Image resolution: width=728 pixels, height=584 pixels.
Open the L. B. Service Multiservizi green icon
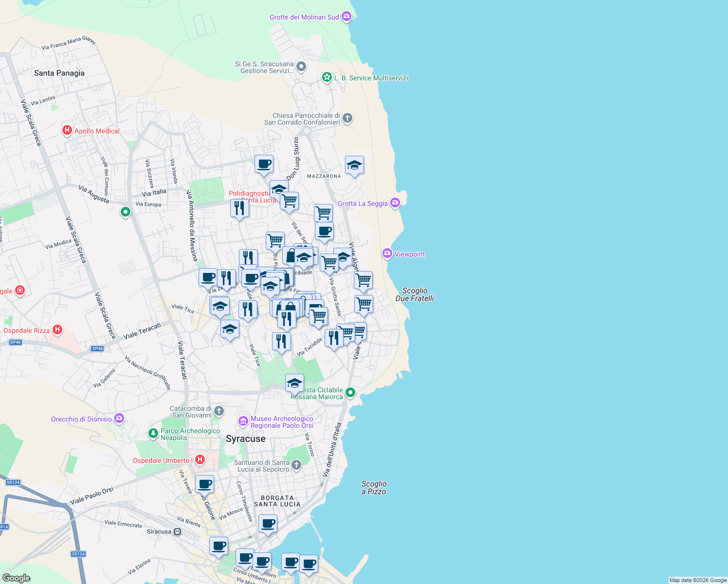(327, 77)
